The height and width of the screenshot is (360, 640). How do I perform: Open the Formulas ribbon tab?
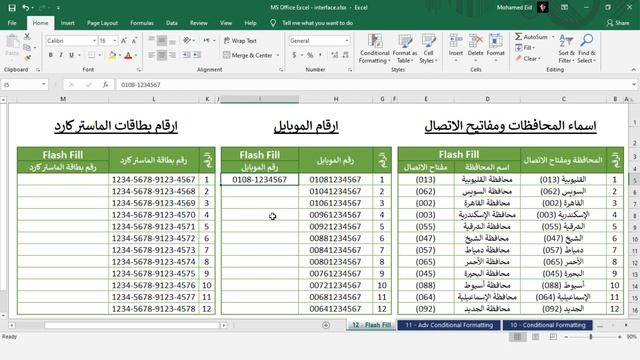[x=142, y=23]
